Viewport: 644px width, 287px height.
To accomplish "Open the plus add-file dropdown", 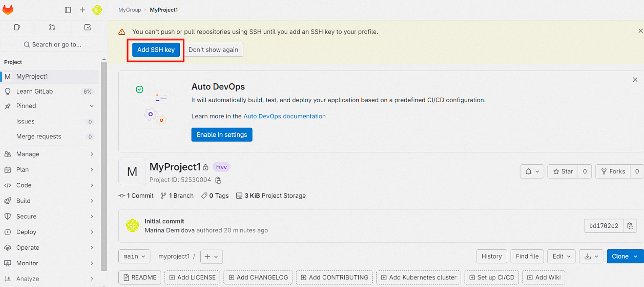I will (x=212, y=256).
